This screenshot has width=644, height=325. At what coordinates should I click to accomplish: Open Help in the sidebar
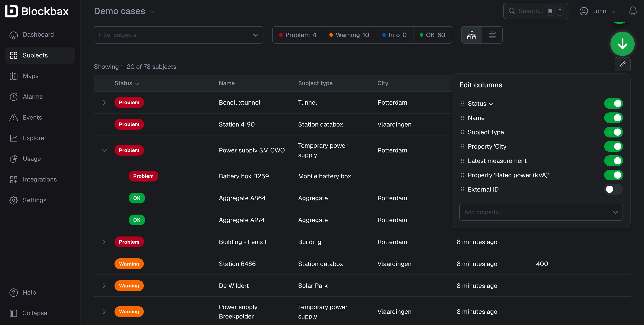point(40,292)
